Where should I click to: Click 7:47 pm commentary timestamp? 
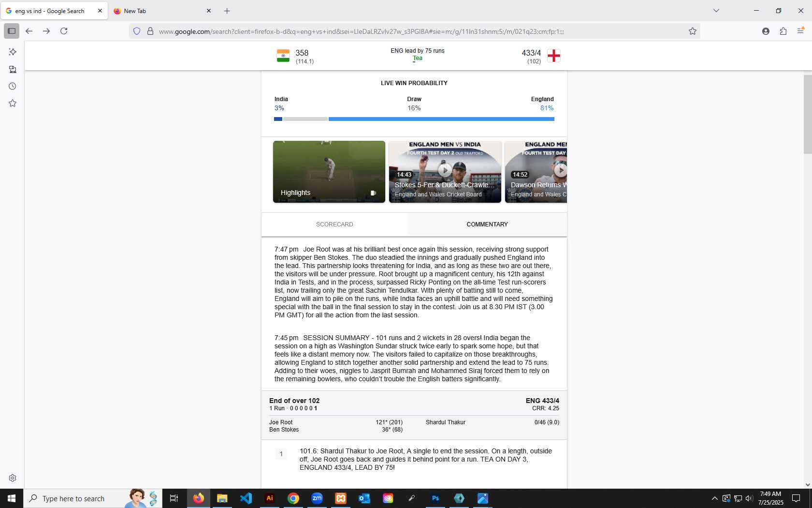click(x=287, y=249)
